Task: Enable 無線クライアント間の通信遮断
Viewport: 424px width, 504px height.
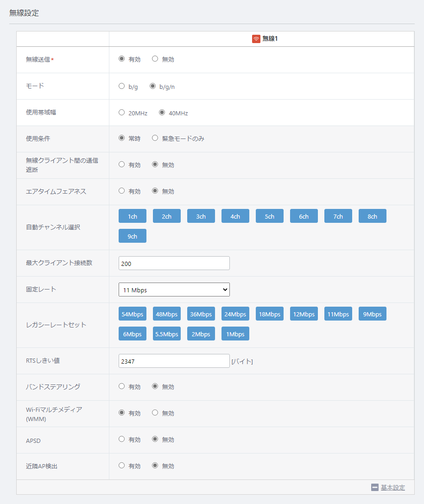Action: pos(121,164)
